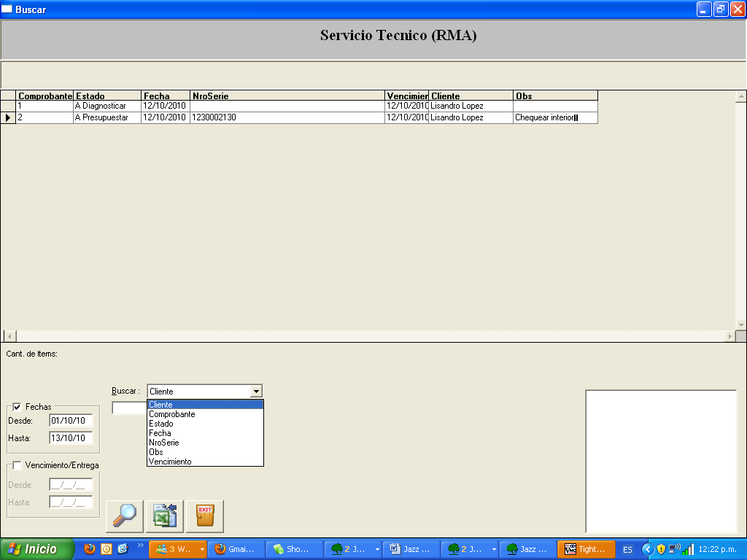Image resolution: width=747 pixels, height=560 pixels.
Task: Switch to the Tight... VNC taskbar window
Action: point(586,549)
